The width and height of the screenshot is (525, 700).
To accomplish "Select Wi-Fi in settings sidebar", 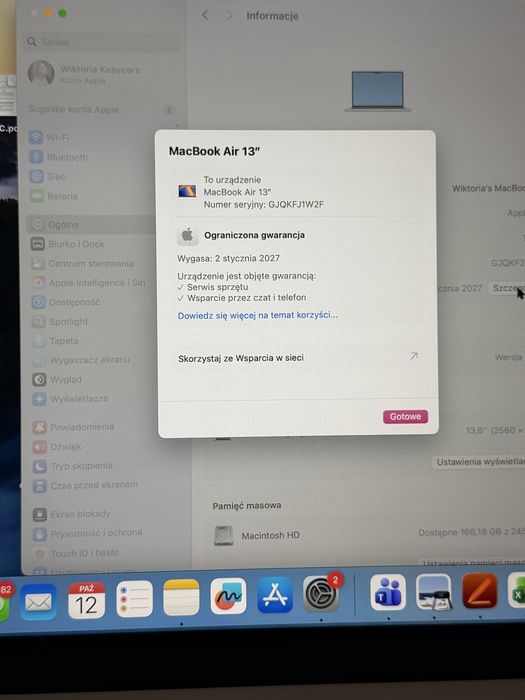I will [50, 138].
